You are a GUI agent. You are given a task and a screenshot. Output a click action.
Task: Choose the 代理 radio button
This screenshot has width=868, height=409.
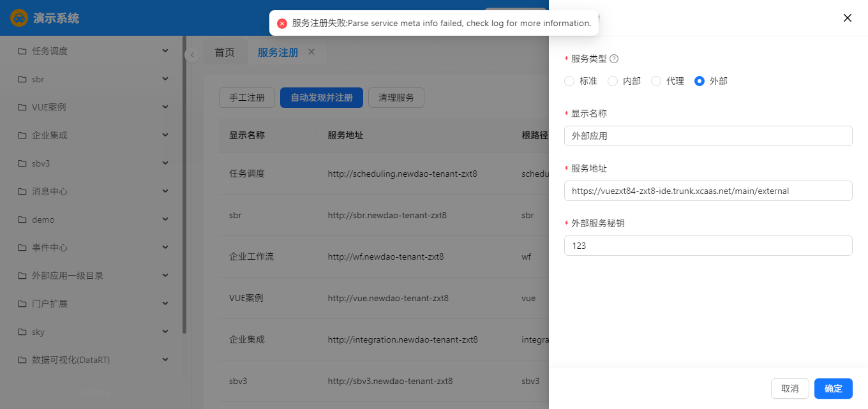656,81
